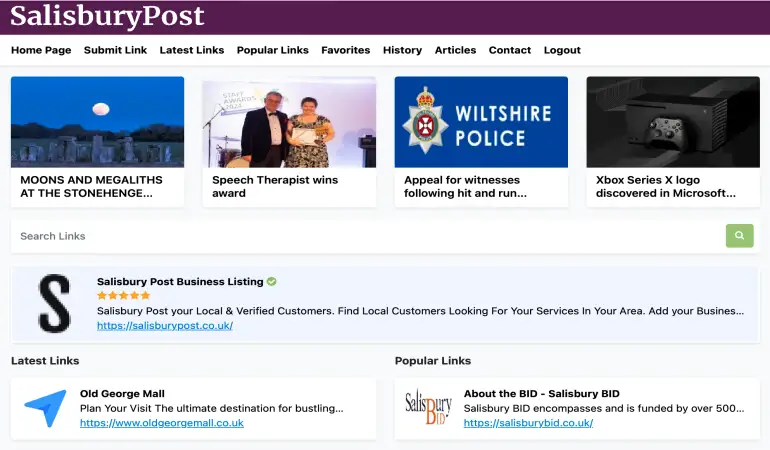Open the Salisbury Post Business Listing title

(x=180, y=281)
